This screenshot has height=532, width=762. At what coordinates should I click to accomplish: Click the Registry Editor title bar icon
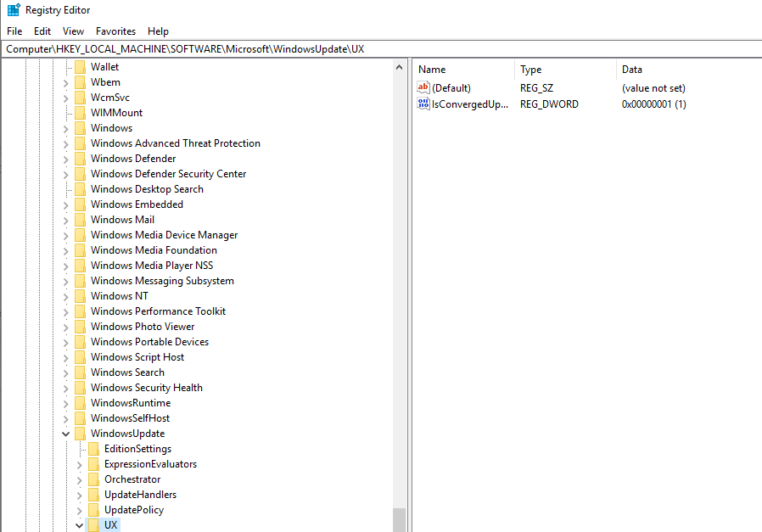(14, 9)
